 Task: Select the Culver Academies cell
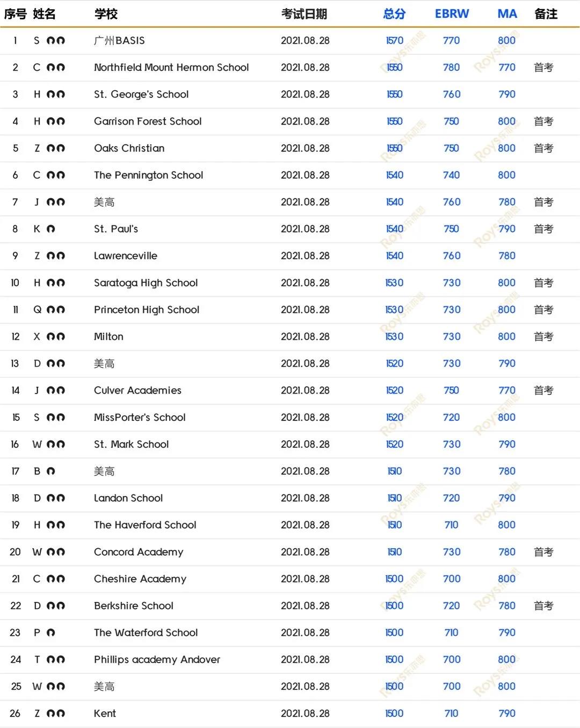pyautogui.click(x=137, y=390)
